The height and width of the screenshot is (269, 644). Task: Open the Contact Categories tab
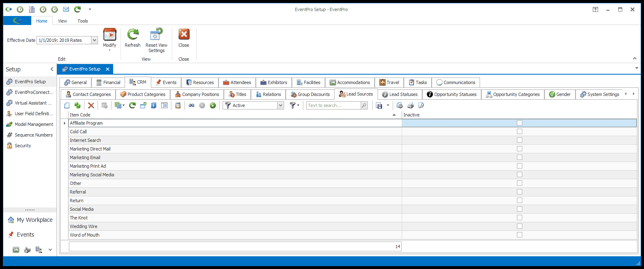click(88, 94)
